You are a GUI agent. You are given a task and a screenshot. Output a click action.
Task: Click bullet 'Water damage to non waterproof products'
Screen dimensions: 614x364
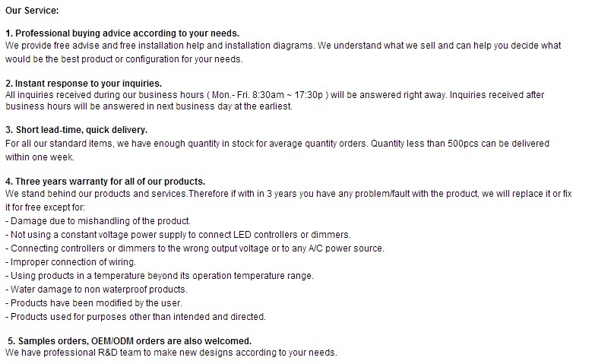[97, 290]
